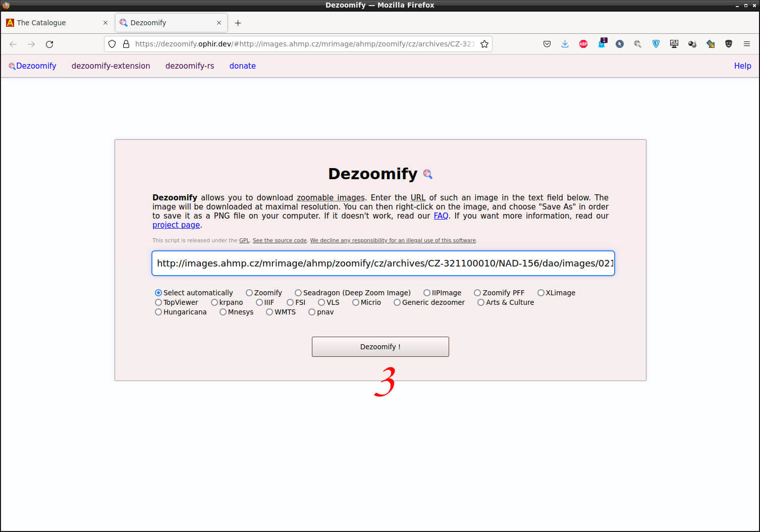760x532 pixels.
Task: Select the Hungaricana option
Action: 158,312
